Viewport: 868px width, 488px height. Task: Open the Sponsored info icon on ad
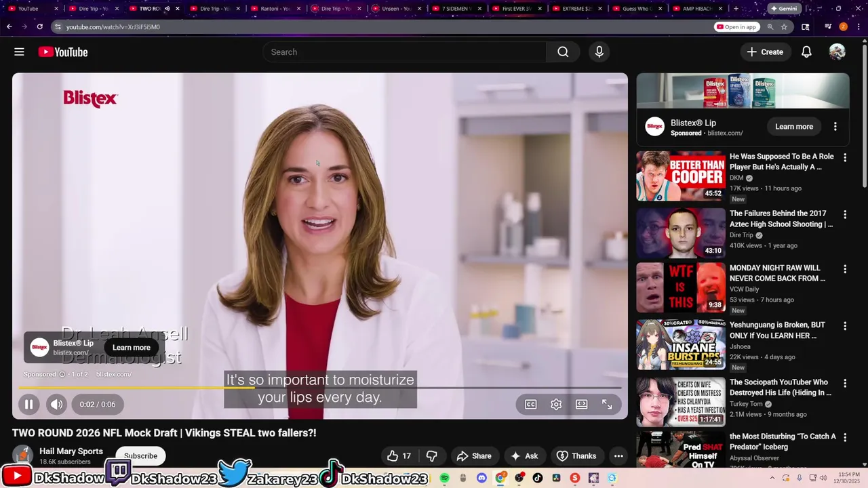(x=62, y=374)
